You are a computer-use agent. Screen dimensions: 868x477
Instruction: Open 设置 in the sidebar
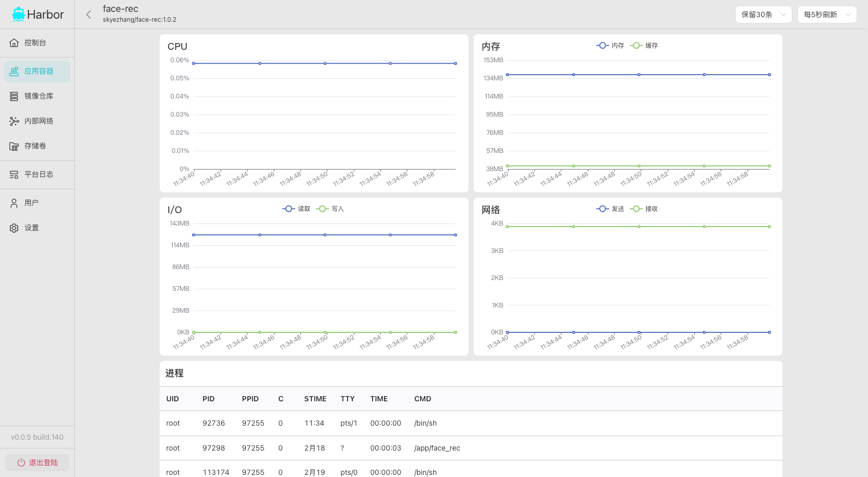point(37,228)
